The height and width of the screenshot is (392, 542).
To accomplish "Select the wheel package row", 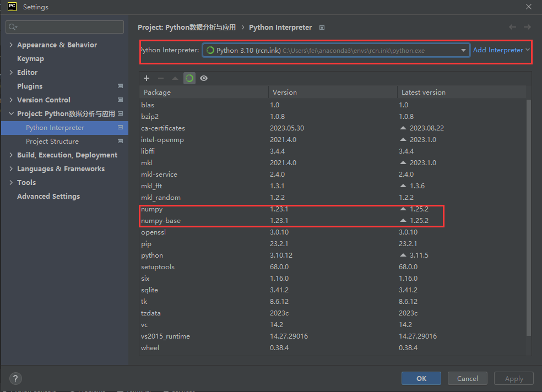I will 333,348.
